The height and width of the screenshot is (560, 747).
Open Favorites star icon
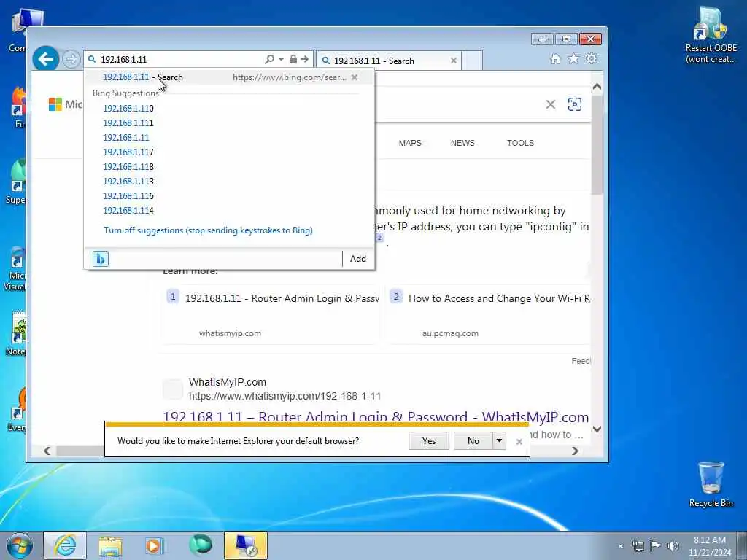coord(573,58)
